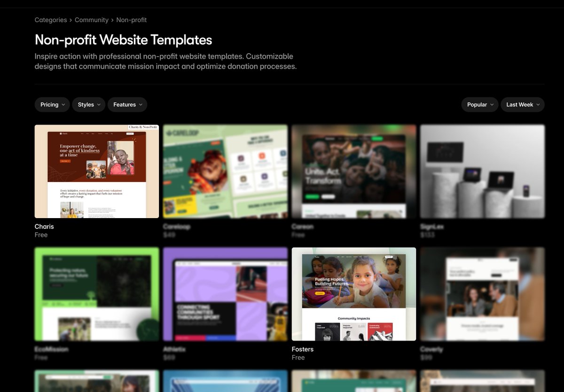Open the blurred Careon template thumbnail
This screenshot has height=392, width=564.
point(354,171)
